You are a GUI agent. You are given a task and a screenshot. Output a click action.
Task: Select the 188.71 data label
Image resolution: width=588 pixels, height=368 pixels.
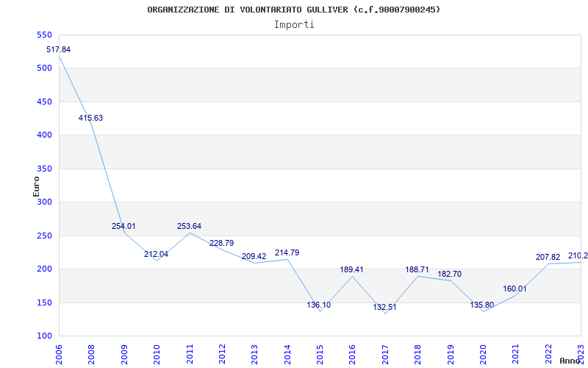tap(417, 269)
